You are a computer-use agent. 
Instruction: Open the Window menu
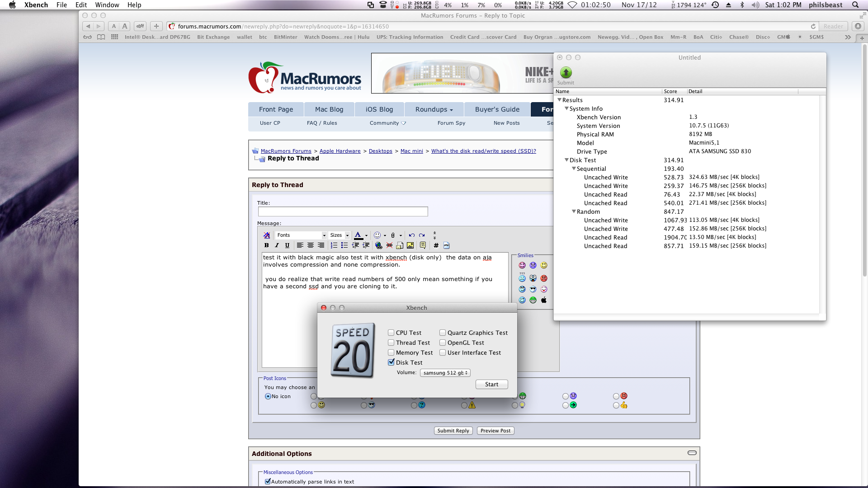pyautogui.click(x=107, y=5)
